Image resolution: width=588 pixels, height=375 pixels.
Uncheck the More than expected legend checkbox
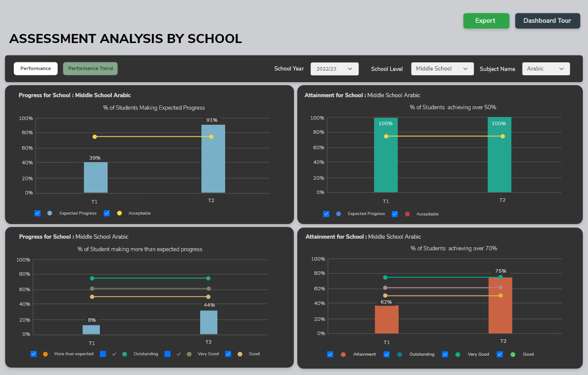(x=34, y=354)
